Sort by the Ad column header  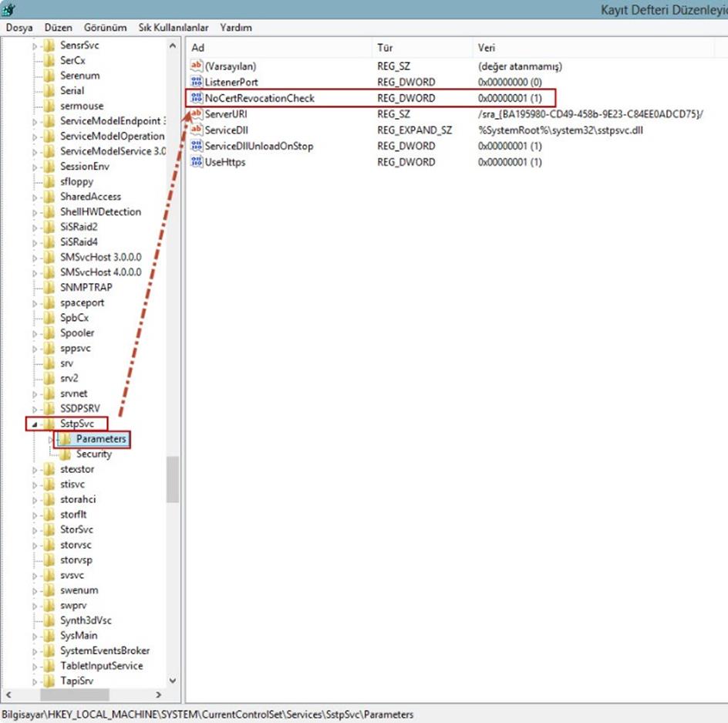[279, 47]
